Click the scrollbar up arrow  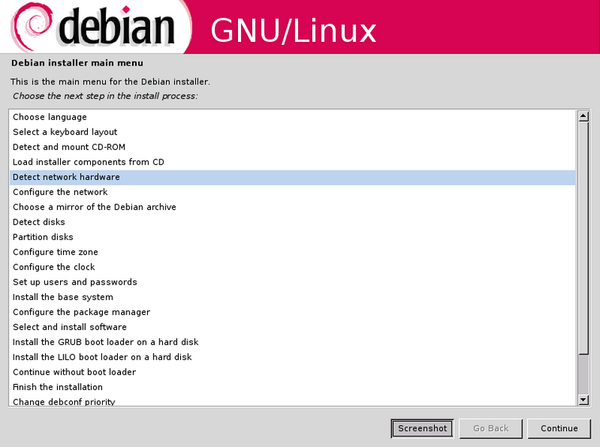(583, 116)
